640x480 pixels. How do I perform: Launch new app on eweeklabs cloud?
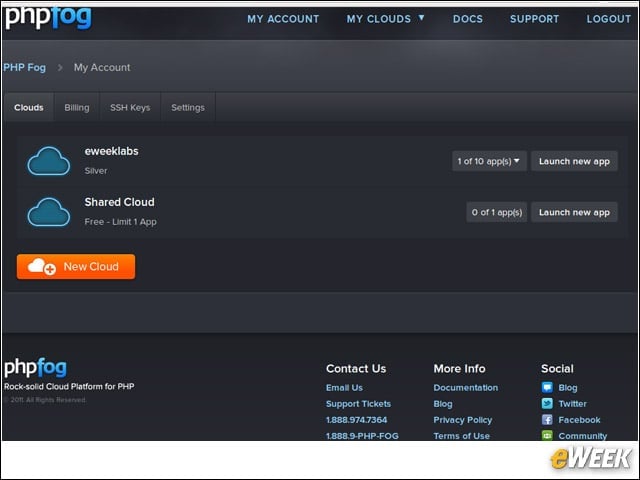point(574,161)
